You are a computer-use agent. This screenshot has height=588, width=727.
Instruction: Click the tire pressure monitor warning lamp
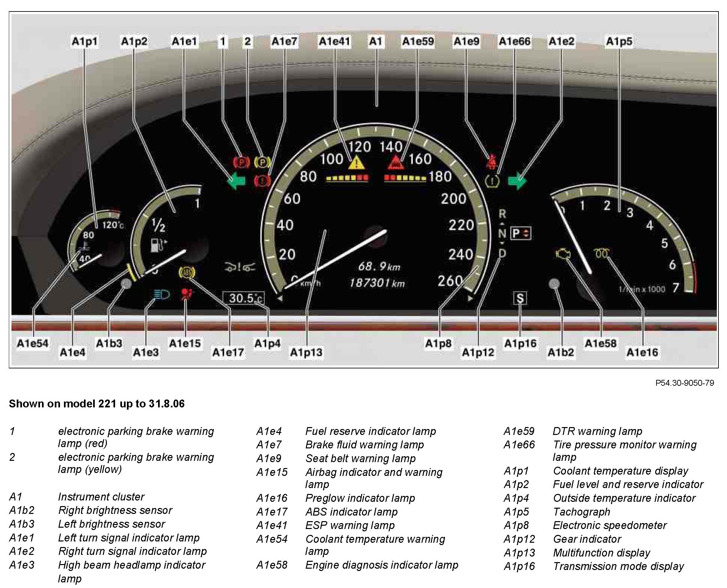[x=492, y=181]
